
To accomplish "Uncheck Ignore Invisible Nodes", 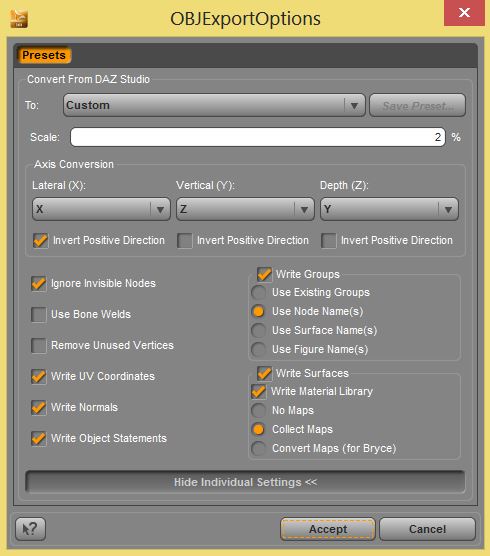I will (38, 283).
